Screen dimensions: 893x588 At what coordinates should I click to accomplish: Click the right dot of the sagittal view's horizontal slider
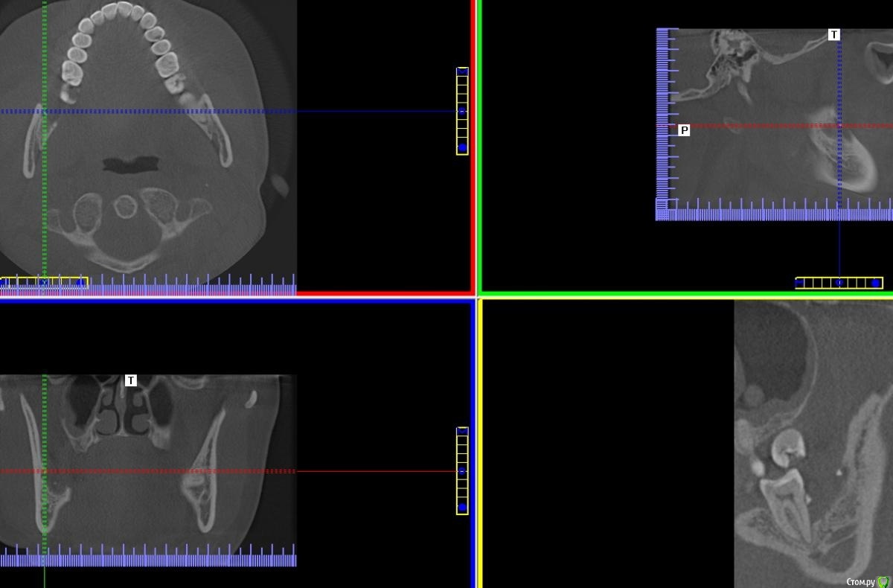(x=876, y=283)
